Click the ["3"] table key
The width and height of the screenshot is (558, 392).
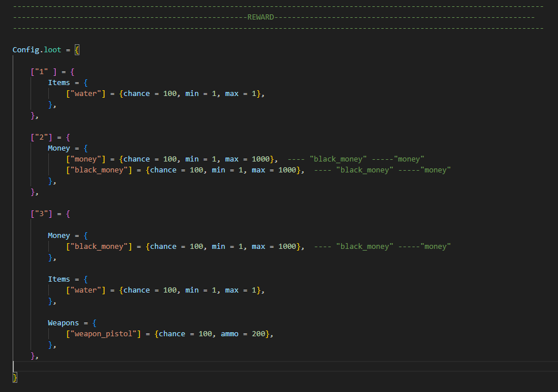41,214
